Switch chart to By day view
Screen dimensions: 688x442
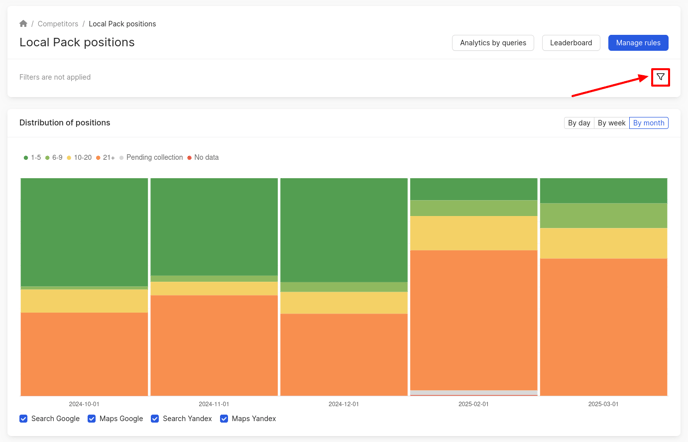[578, 123]
